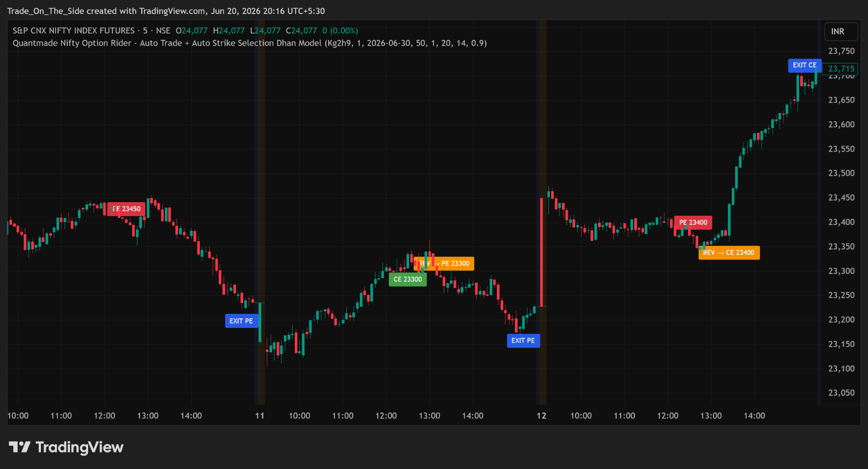The height and width of the screenshot is (469, 868).
Task: Click the 23,300 price axis label
Action: click(x=841, y=271)
